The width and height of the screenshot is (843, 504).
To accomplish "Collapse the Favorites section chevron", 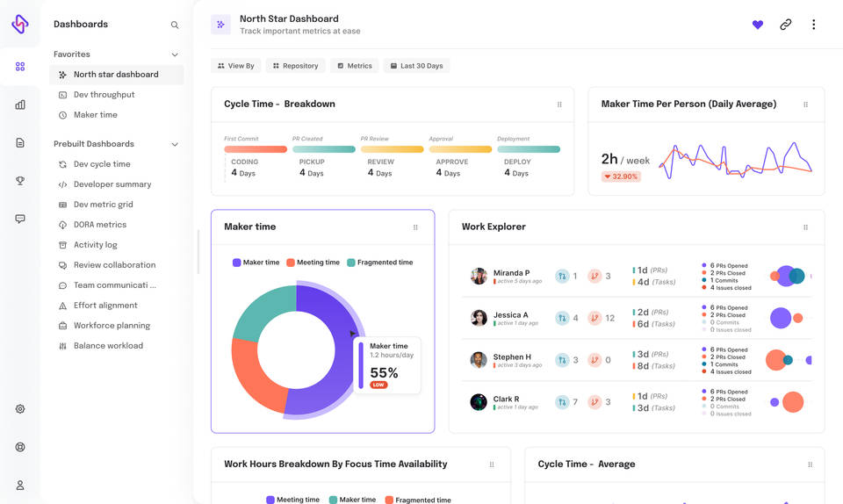I will point(175,54).
